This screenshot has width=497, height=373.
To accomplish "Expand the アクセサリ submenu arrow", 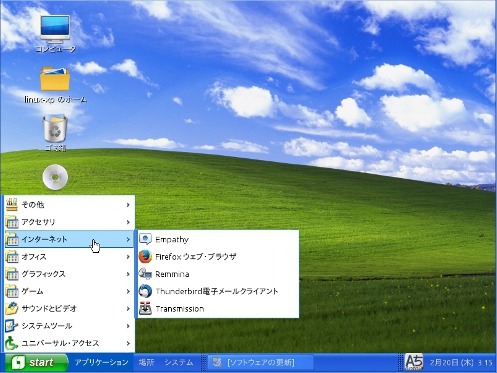I will 128,222.
